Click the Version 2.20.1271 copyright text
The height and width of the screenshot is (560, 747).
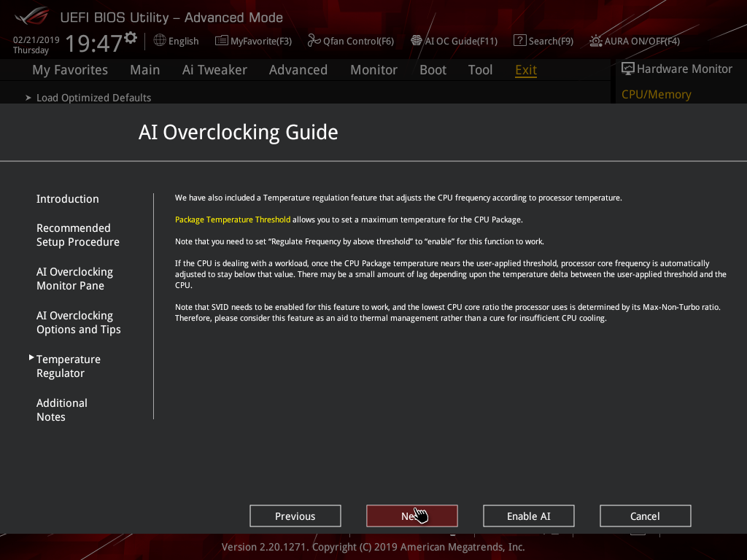pyautogui.click(x=373, y=547)
